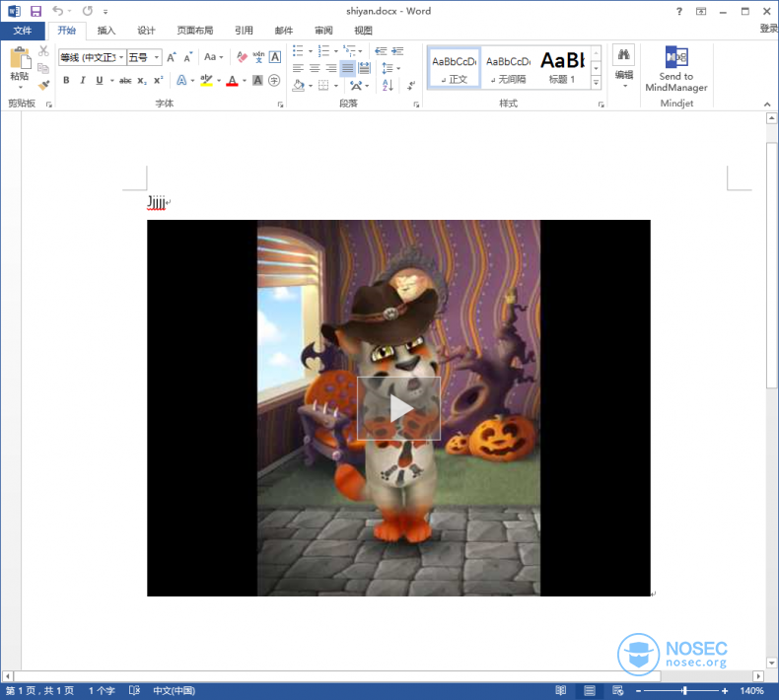Open the font size dropdown
This screenshot has width=779, height=700.
click(157, 57)
